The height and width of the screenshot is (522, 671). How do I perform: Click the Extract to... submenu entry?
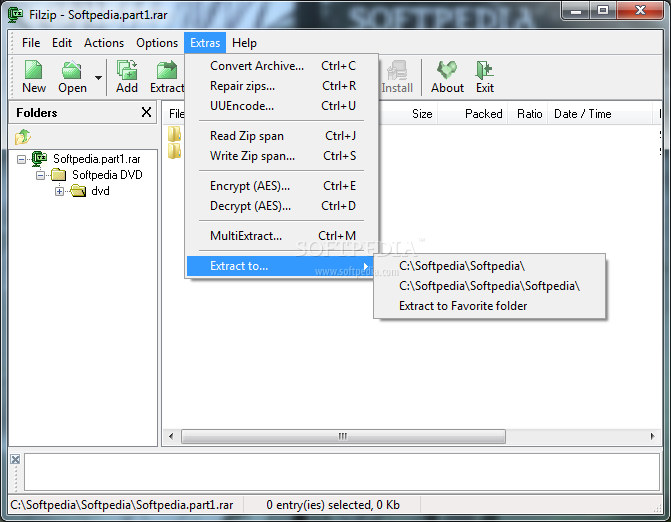pyautogui.click(x=280, y=266)
